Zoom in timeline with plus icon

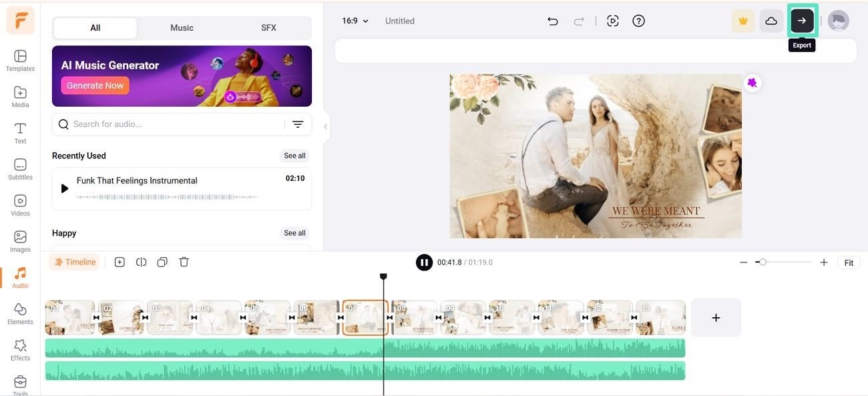pyautogui.click(x=824, y=262)
